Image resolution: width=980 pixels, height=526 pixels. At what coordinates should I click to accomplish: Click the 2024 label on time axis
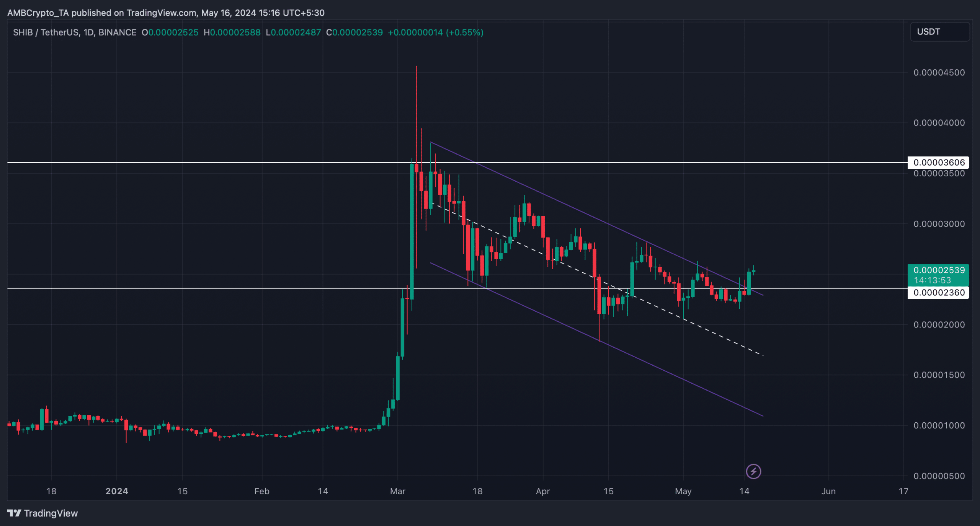(x=117, y=491)
